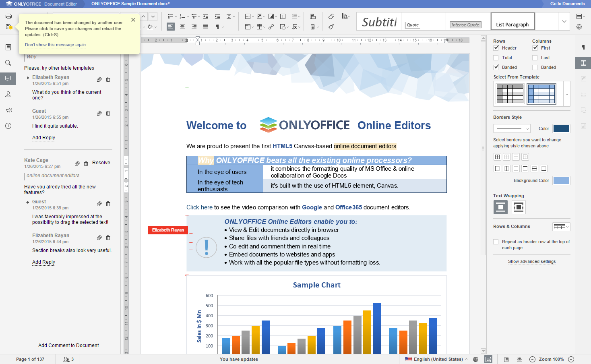Apply outer borders only to table
The width and height of the screenshot is (591, 364).
coord(525,157)
